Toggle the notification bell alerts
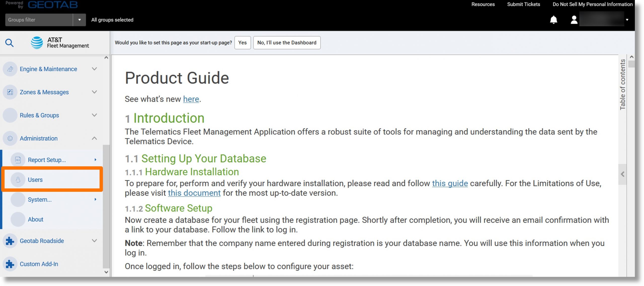Image resolution: width=644 pixels, height=286 pixels. click(554, 20)
